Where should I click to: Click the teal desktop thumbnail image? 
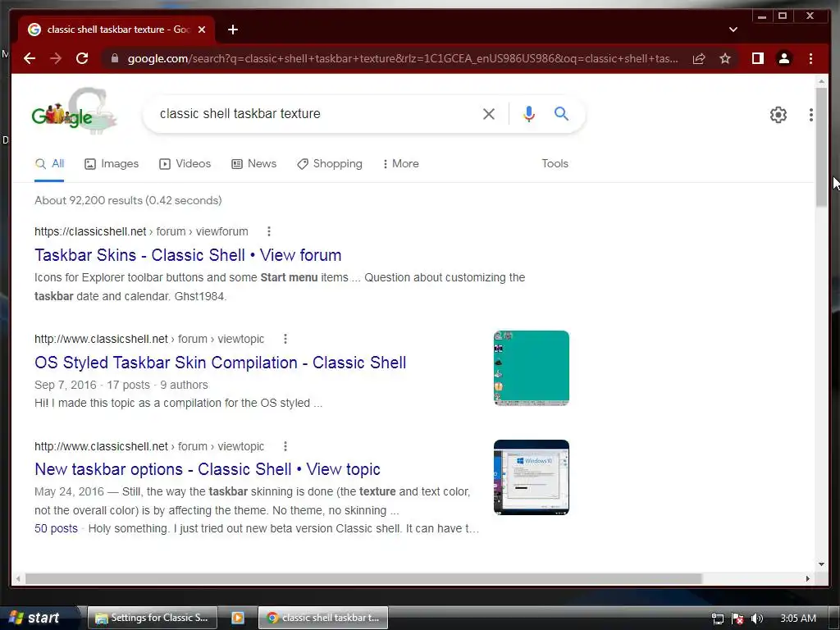(x=531, y=368)
